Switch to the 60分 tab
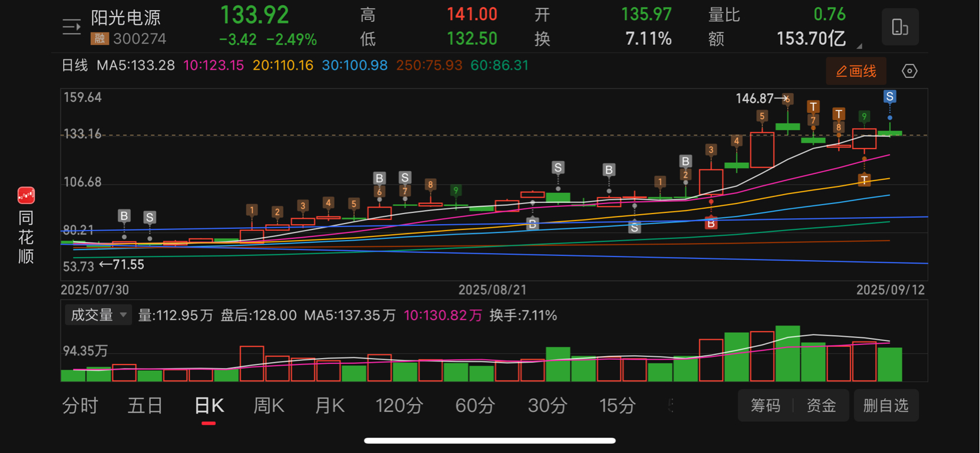This screenshot has height=453, width=980. pos(475,406)
